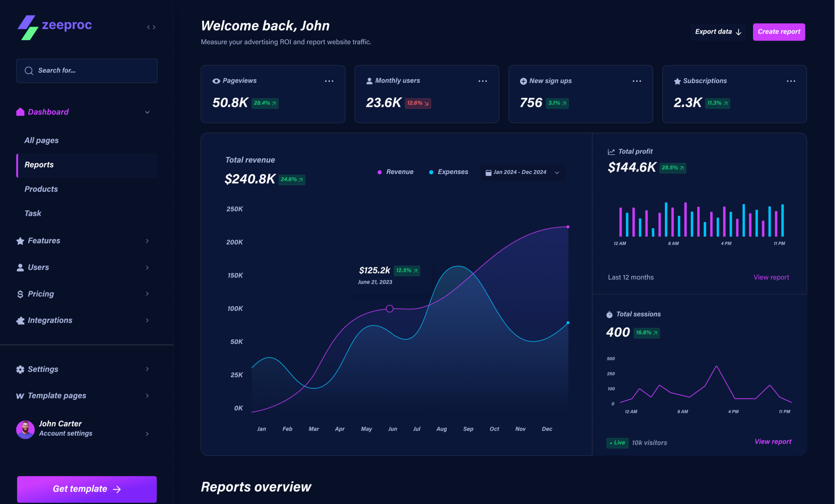
Task: Click the 11.3% Subscriptions badge
Action: point(718,104)
